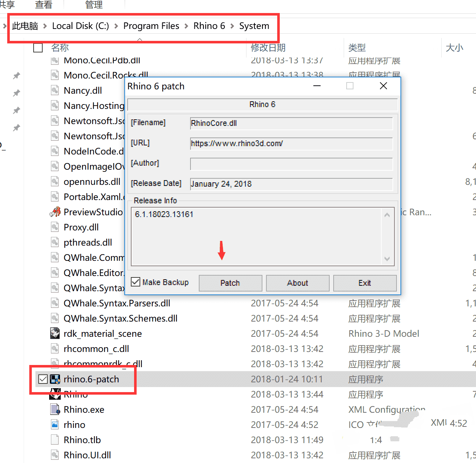Click the Rhino 6 header in patch dialog

coord(262,104)
